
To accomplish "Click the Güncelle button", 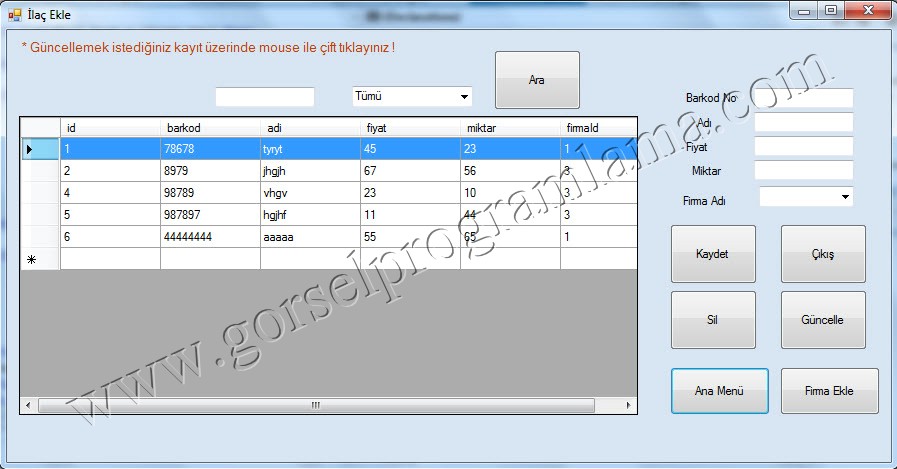I will coord(823,320).
